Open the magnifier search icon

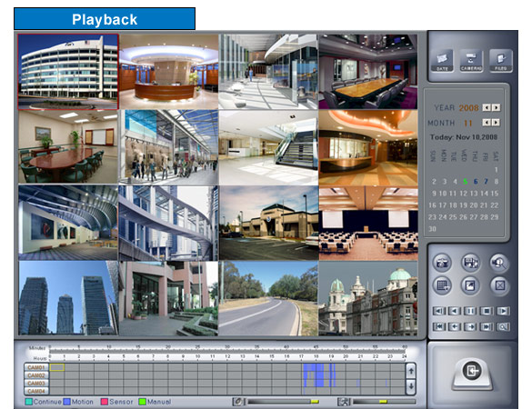pos(499,263)
